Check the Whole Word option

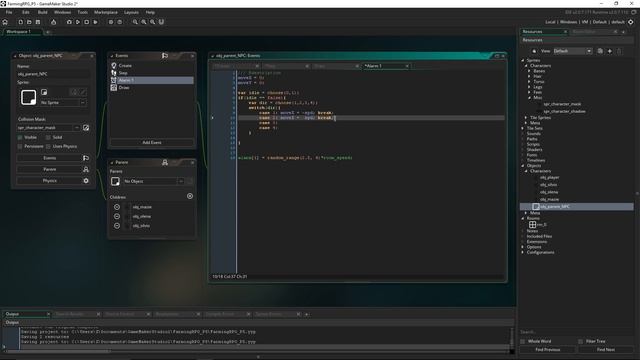click(x=523, y=341)
